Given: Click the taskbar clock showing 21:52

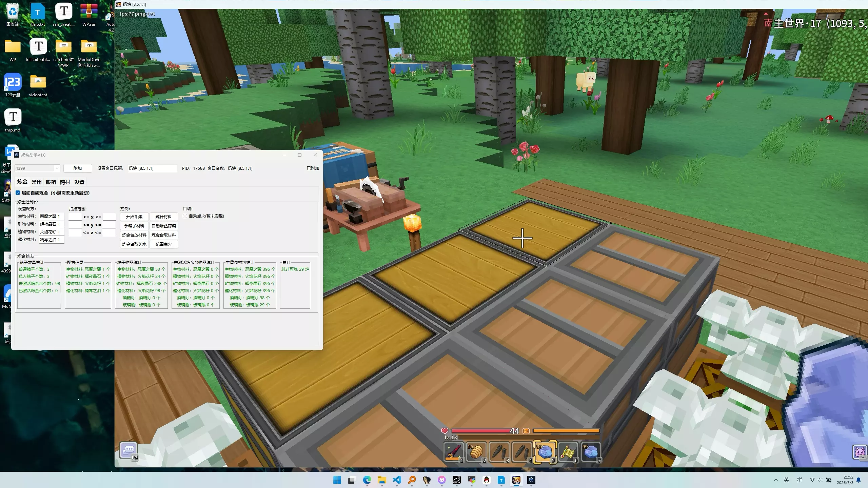Looking at the screenshot, I should coord(845,480).
